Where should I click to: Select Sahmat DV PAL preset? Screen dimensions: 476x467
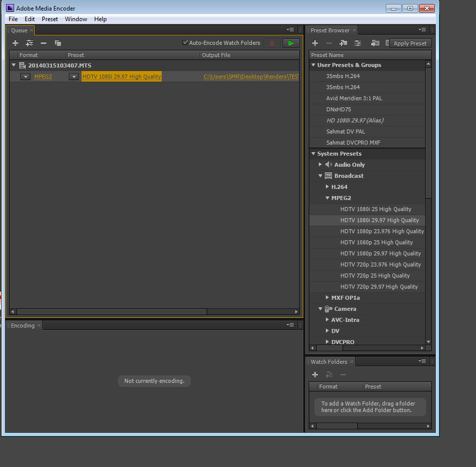[367, 131]
